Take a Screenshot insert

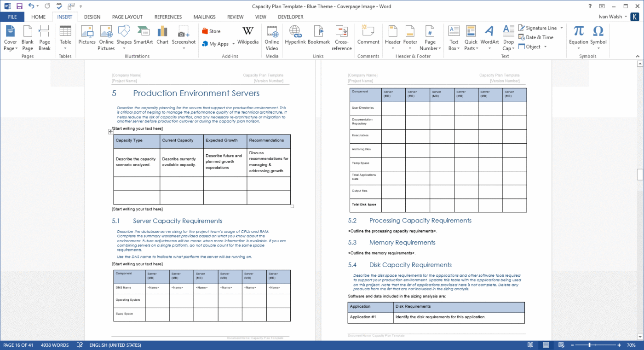[184, 37]
